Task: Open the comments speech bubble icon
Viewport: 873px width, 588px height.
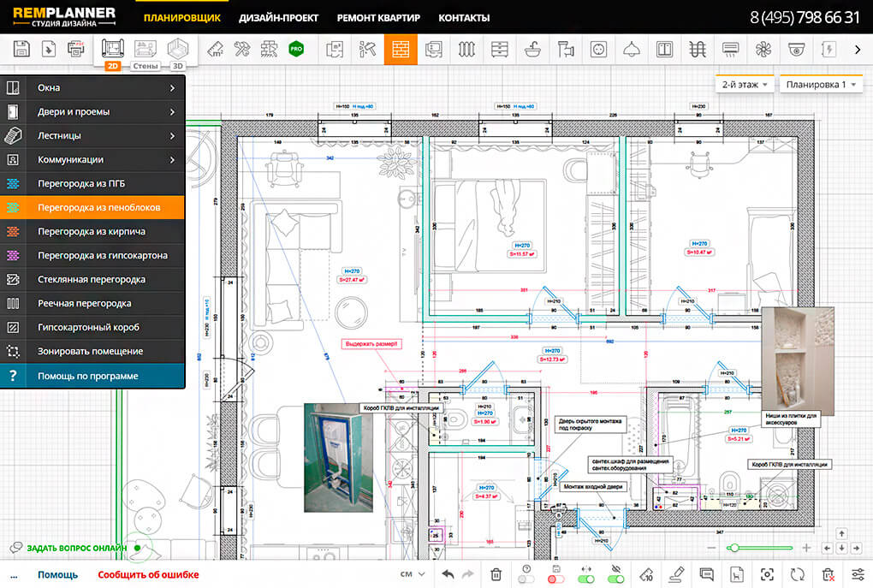Action: pos(706,574)
